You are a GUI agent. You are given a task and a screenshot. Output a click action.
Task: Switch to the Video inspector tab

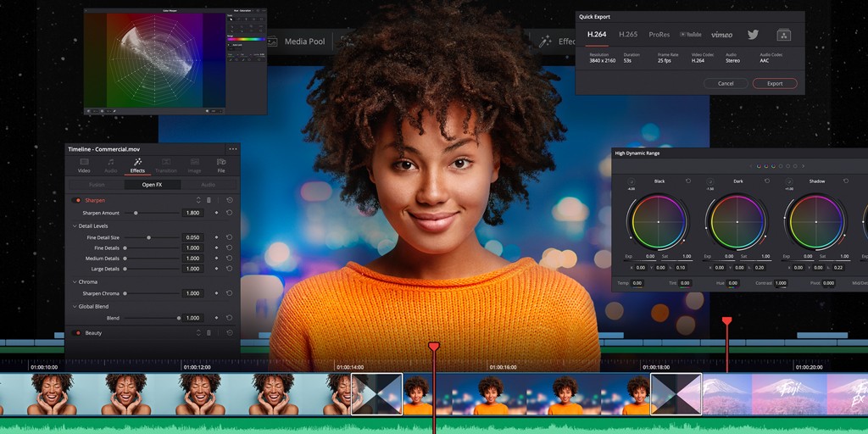(x=84, y=164)
